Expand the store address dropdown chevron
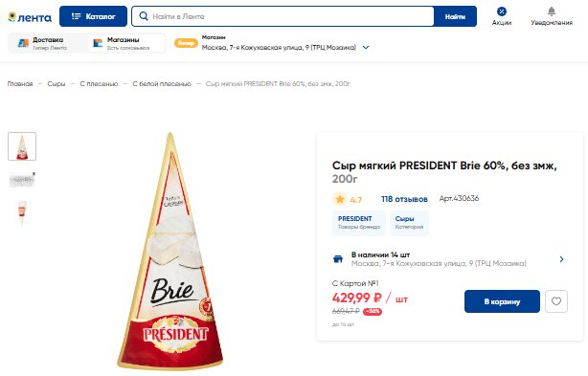Screen dimensions: 588x376 (366, 48)
